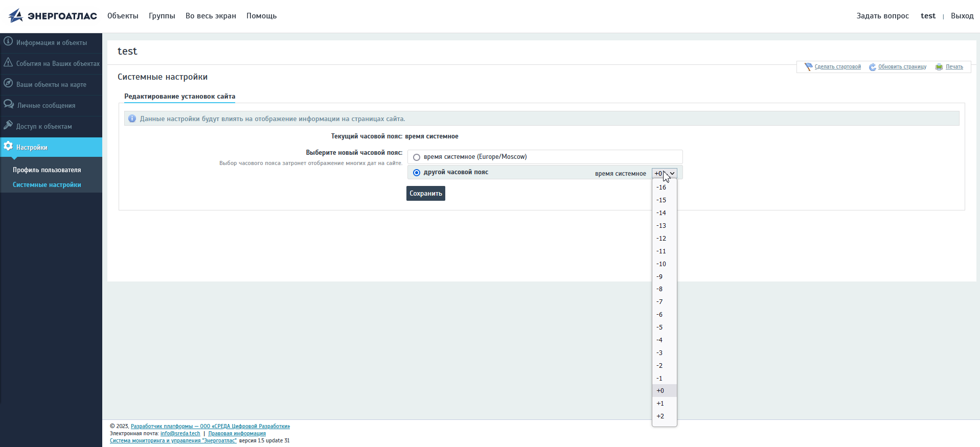Select время системное (Europe/Moscow) radio button
Image resolution: width=980 pixels, height=447 pixels.
click(417, 157)
